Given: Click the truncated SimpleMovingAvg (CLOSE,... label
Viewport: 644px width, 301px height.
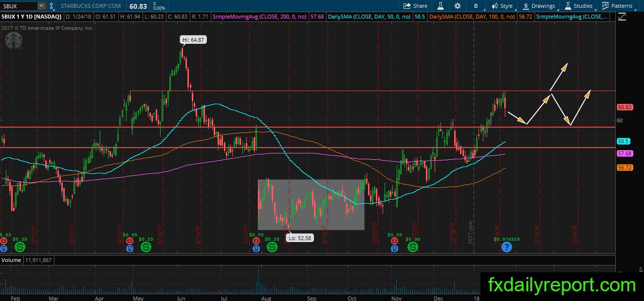Looking at the screenshot, I should tap(572, 17).
